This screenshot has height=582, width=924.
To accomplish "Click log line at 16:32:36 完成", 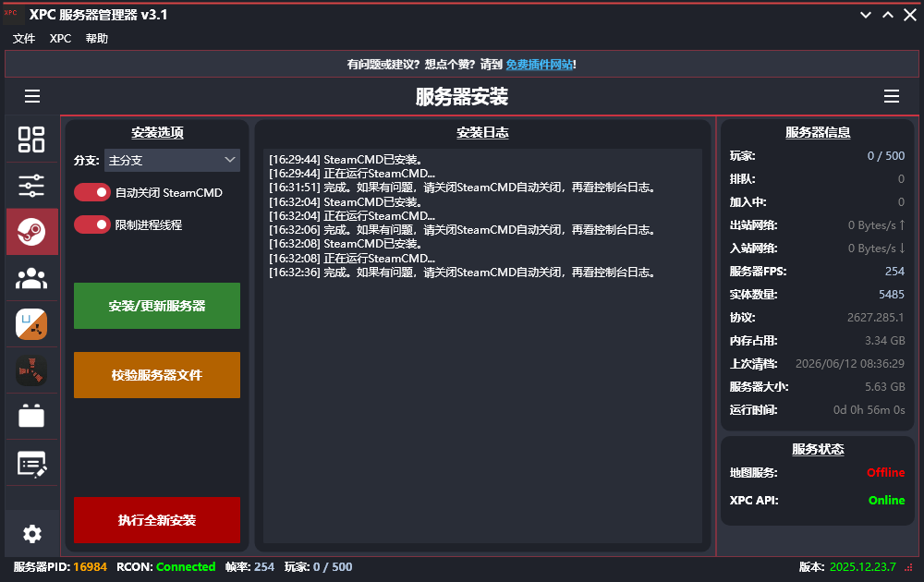I will [x=463, y=273].
